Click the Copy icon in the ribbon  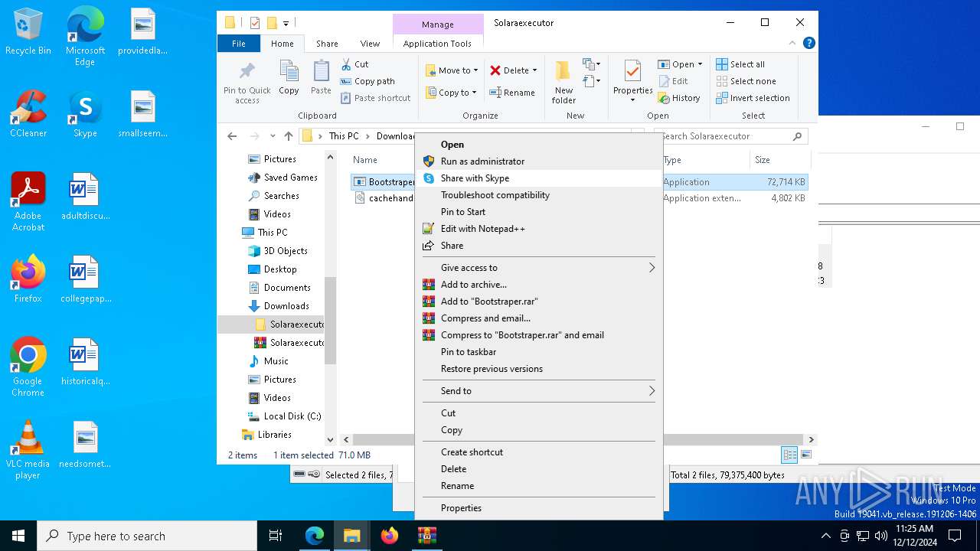pyautogui.click(x=289, y=72)
